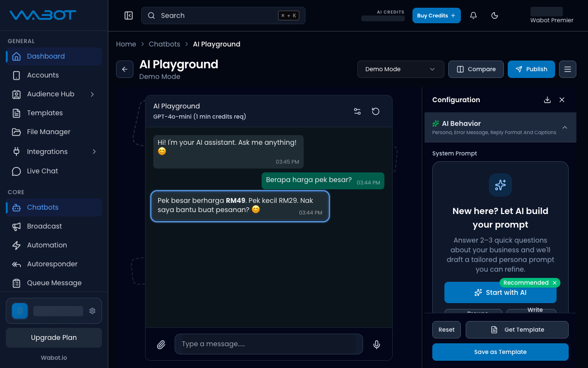Click Upgrade Plan button
The height and width of the screenshot is (368, 588).
tap(54, 337)
